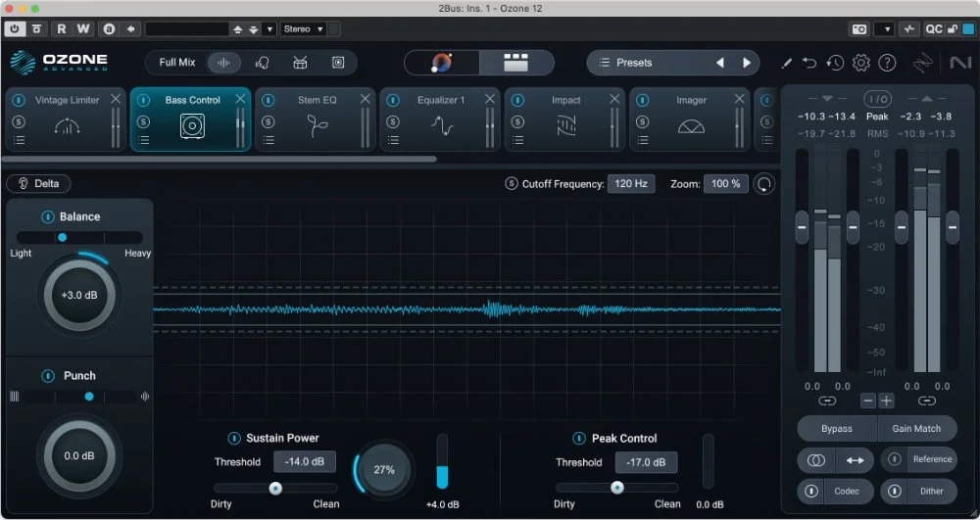Enable the Reference power button
Screen dimensions: 980x520
[x=895, y=459]
